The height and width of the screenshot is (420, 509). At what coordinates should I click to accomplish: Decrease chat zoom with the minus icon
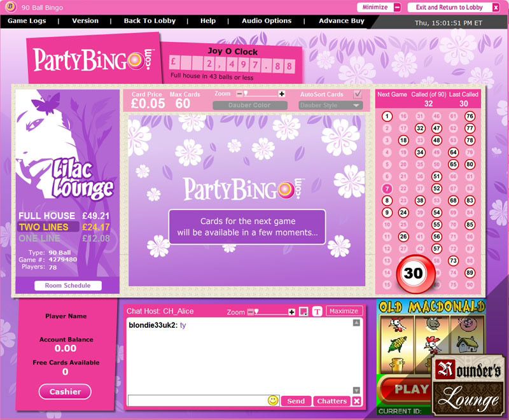coord(250,312)
